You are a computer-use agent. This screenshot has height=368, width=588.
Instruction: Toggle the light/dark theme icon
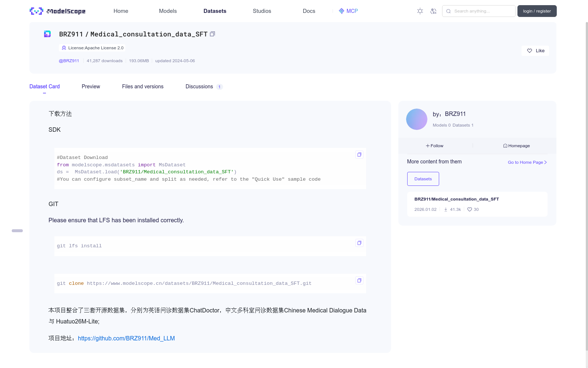pyautogui.click(x=420, y=11)
